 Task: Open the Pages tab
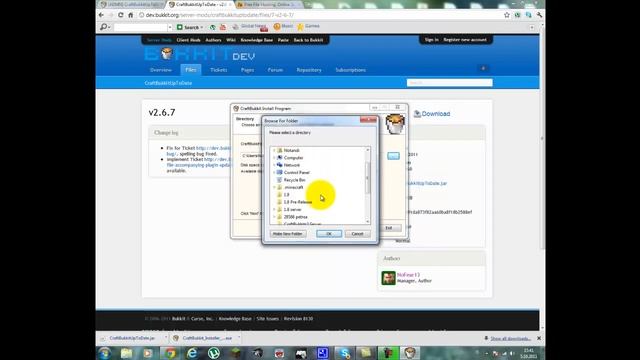[247, 70]
